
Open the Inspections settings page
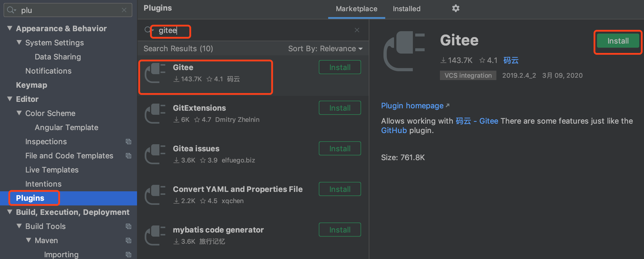click(x=46, y=142)
